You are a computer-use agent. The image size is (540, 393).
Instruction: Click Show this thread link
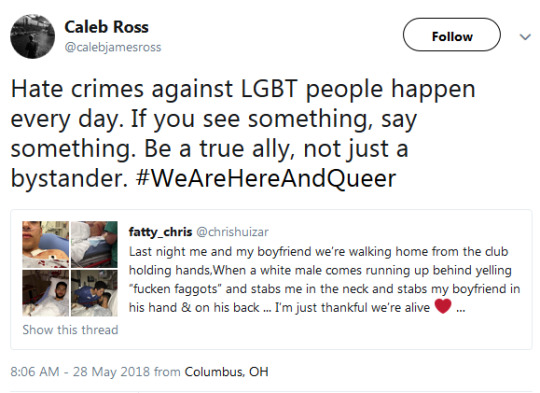pyautogui.click(x=70, y=330)
